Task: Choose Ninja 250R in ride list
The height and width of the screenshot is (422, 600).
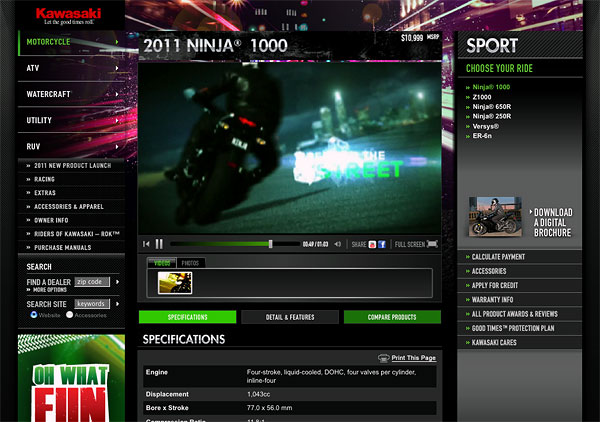Action: (x=492, y=116)
